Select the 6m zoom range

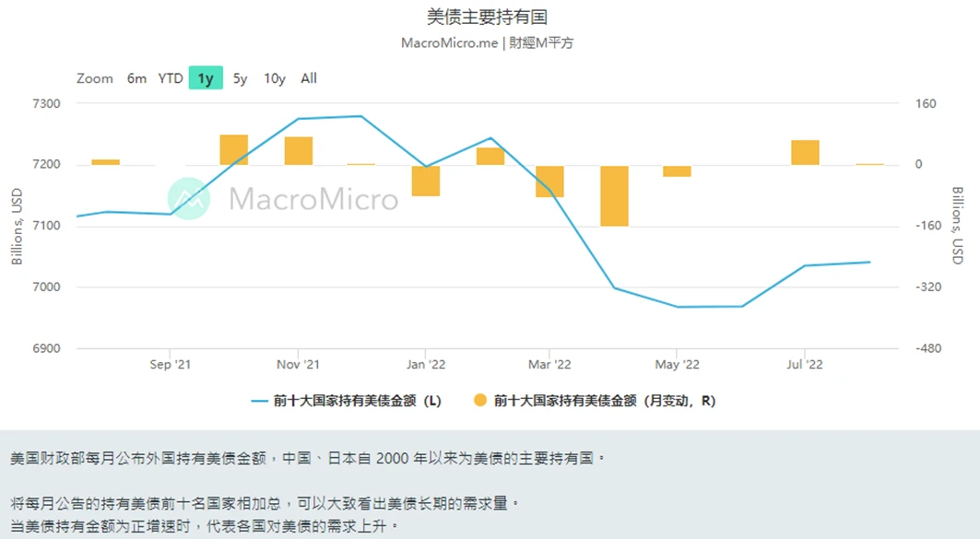tap(136, 78)
